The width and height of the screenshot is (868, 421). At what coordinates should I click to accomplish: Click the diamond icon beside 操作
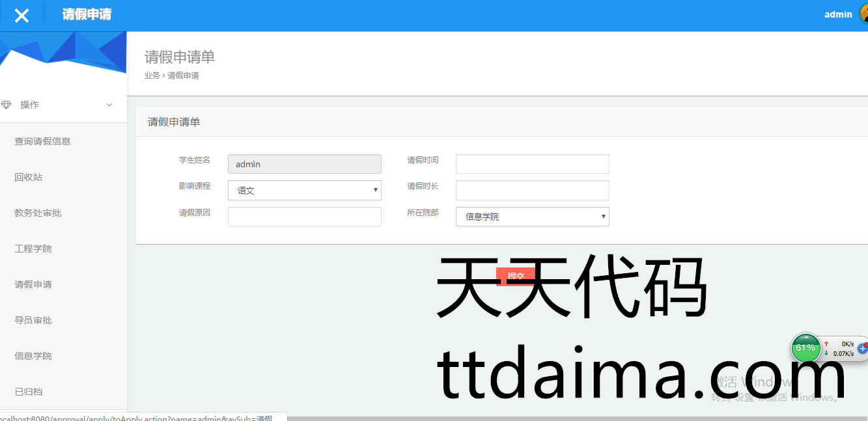(7, 105)
